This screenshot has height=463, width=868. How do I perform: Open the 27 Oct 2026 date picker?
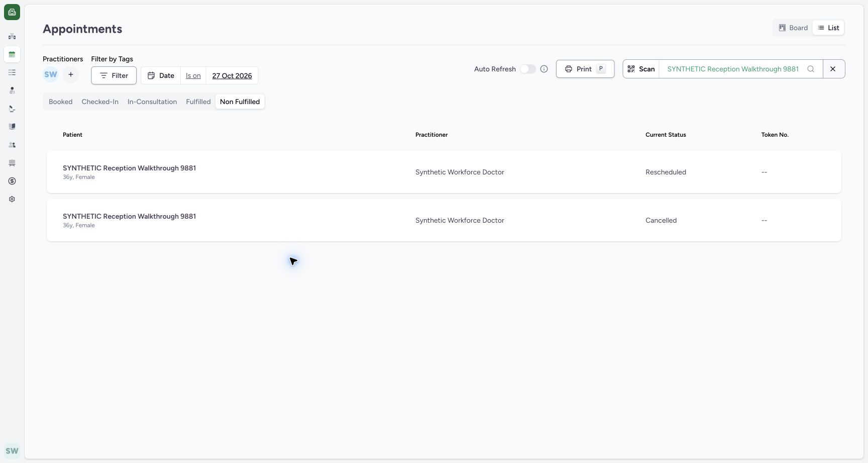(x=232, y=75)
